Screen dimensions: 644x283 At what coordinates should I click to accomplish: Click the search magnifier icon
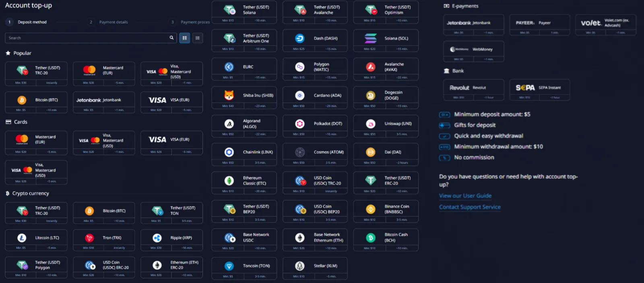pyautogui.click(x=171, y=38)
